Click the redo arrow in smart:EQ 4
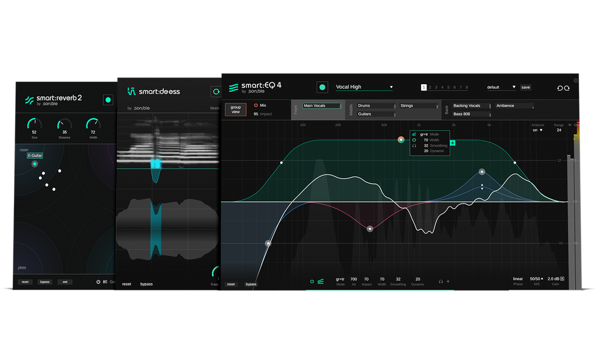Viewport: 599px width, 364px height. [567, 88]
